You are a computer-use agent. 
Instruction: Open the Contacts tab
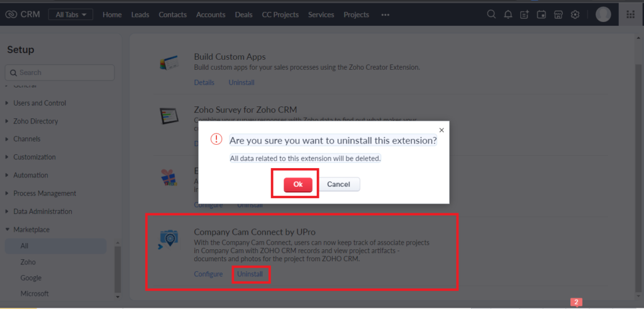(172, 15)
